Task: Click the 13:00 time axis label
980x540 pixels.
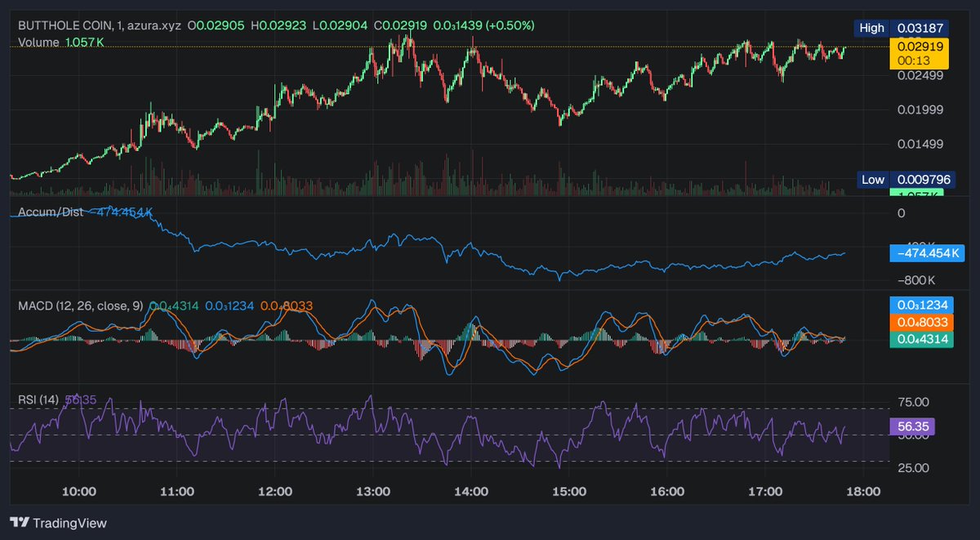Action: 373,492
